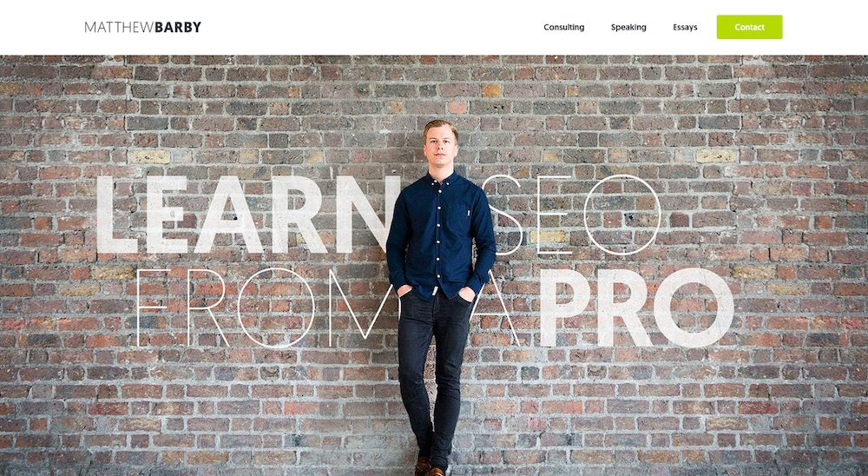Image resolution: width=868 pixels, height=476 pixels.
Task: Click the man's brown shoes
Action: [x=430, y=466]
